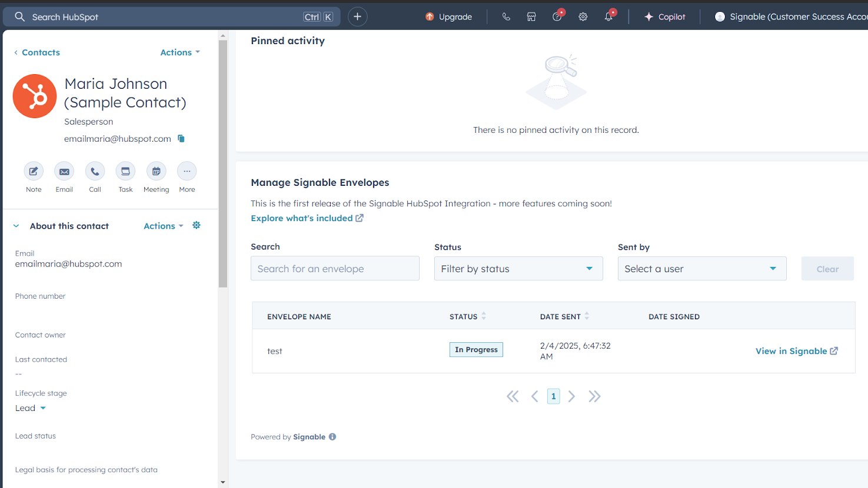Open Copilot sparkle button
Screen dimensions: 868x488
(665, 16)
